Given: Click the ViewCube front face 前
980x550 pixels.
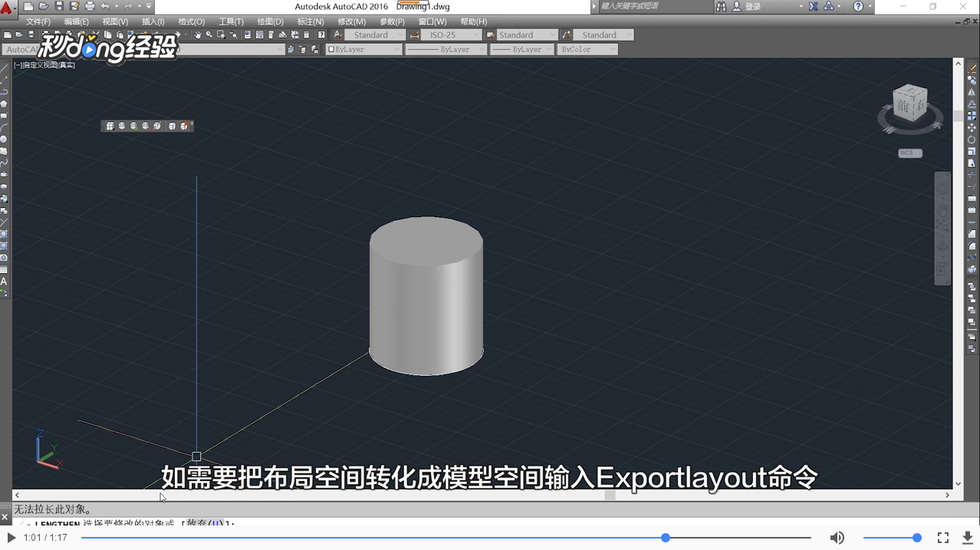Looking at the screenshot, I should point(904,107).
